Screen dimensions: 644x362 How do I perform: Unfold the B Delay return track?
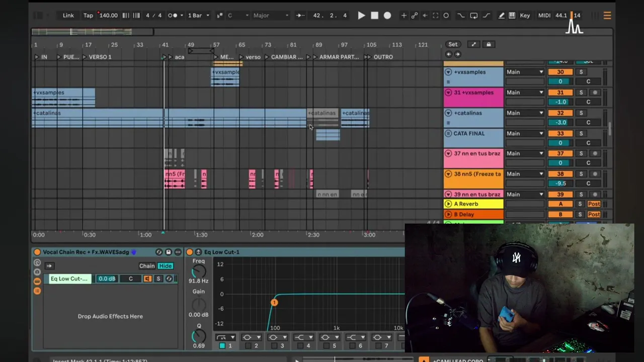[x=448, y=214]
